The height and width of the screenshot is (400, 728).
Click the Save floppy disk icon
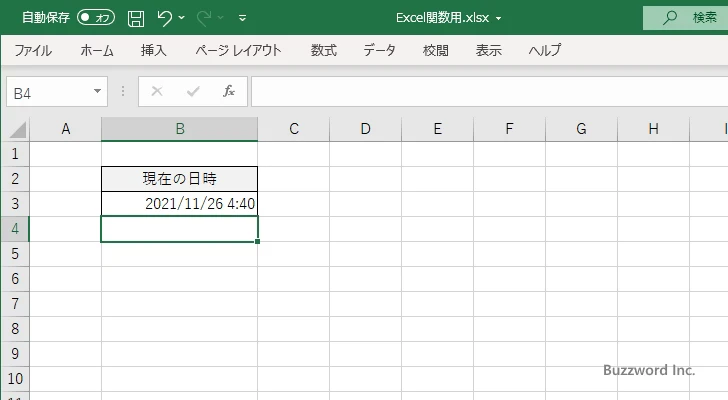(x=136, y=18)
